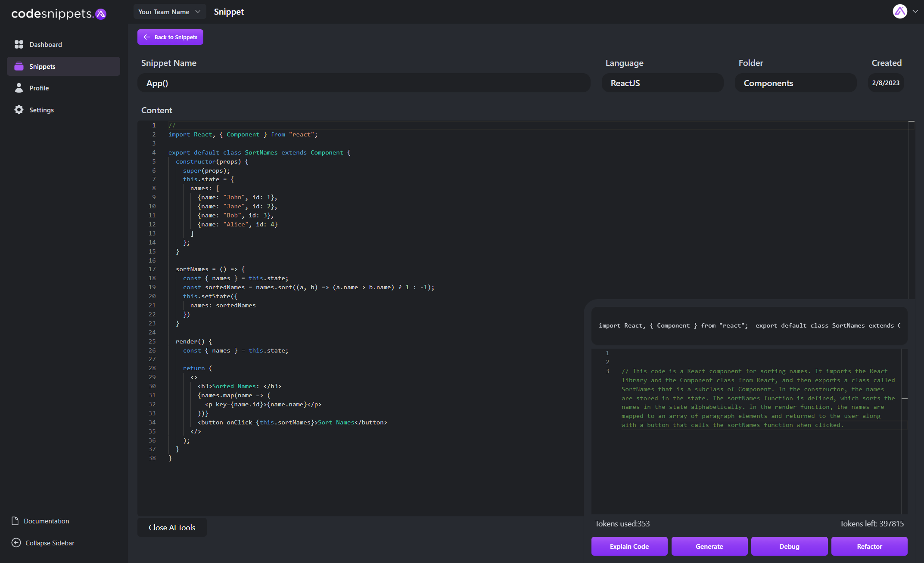Collapse the sidebar

[43, 543]
